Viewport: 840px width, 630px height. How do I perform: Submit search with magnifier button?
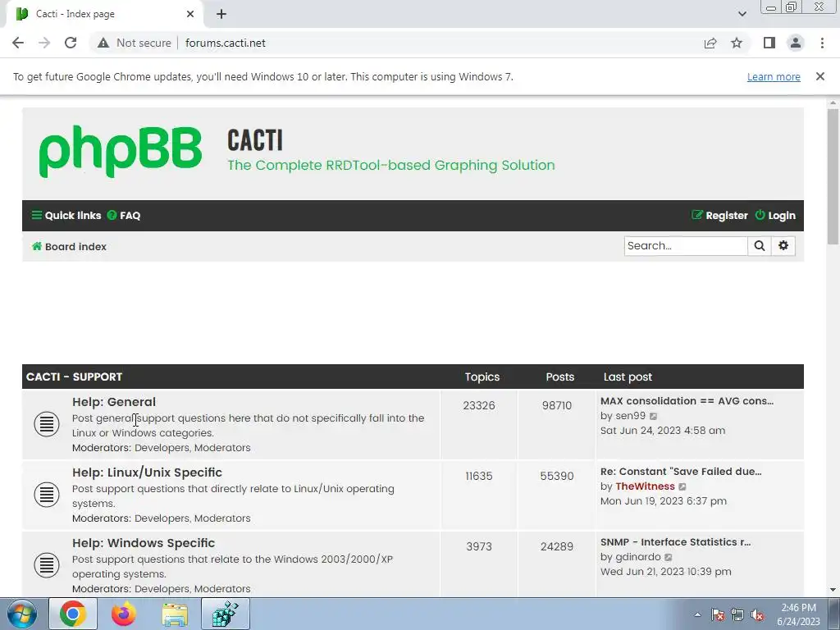click(x=759, y=246)
